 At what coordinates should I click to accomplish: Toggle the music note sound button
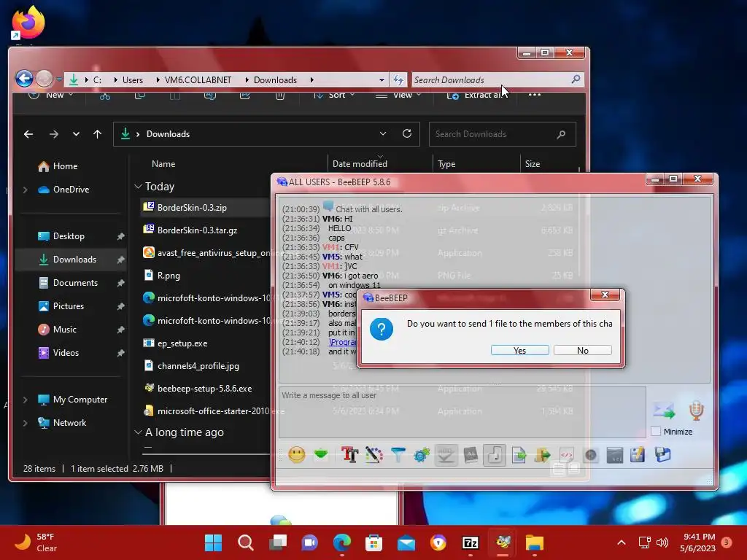coord(495,455)
